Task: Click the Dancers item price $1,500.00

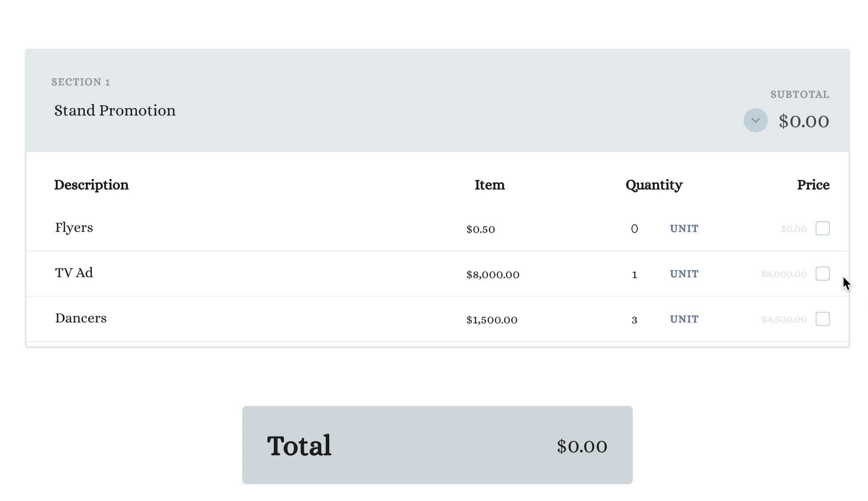Action: pos(492,320)
